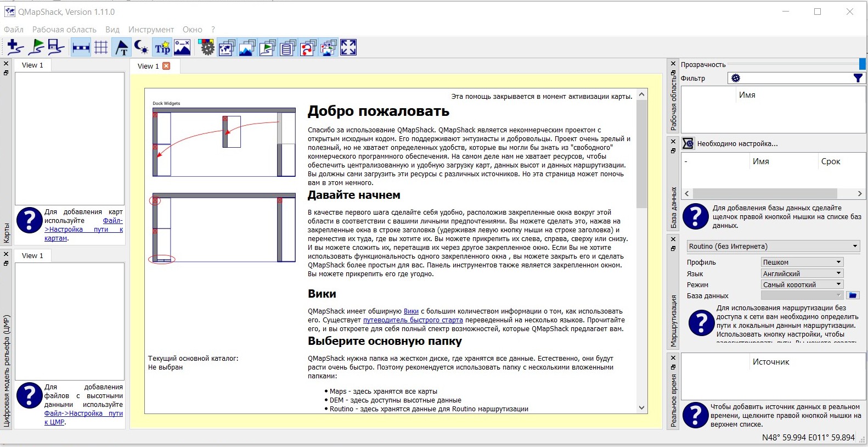Close the База данных dock
The image size is (868, 447).
tap(673, 142)
